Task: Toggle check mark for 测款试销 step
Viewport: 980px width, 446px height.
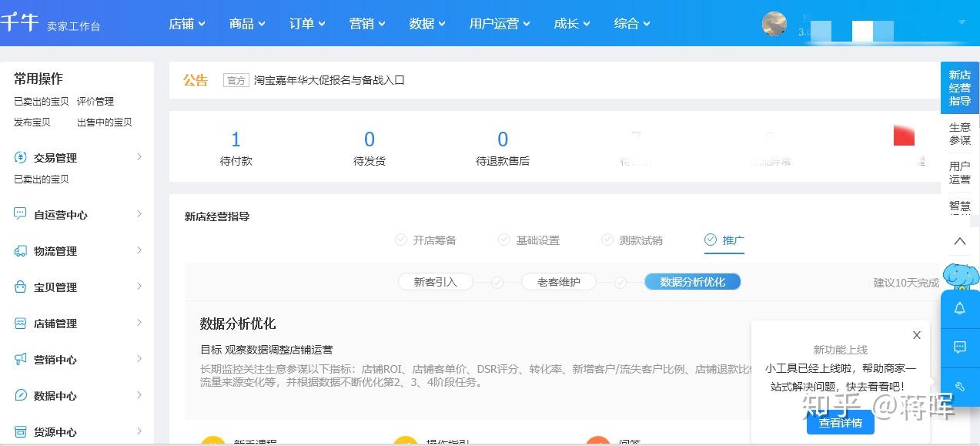Action: [x=607, y=240]
